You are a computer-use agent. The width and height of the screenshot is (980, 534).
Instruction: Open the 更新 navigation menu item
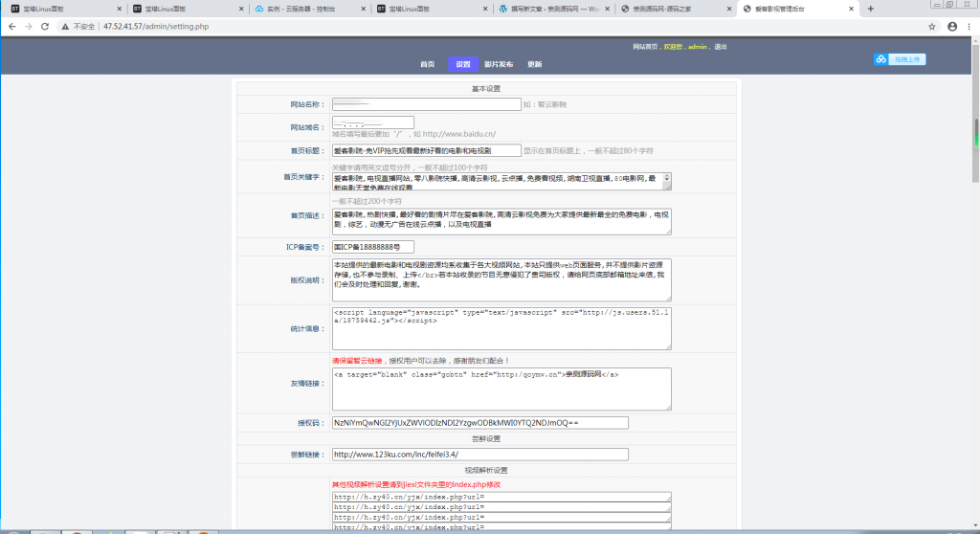534,64
